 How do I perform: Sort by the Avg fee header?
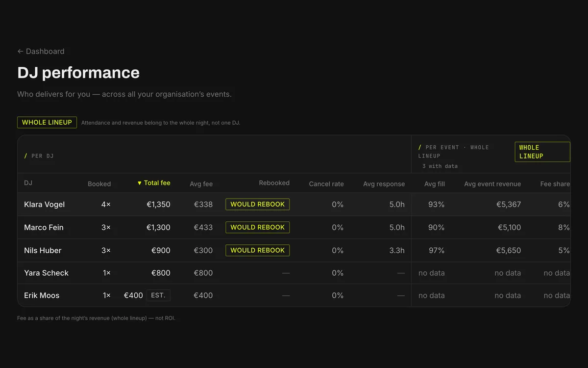201,184
